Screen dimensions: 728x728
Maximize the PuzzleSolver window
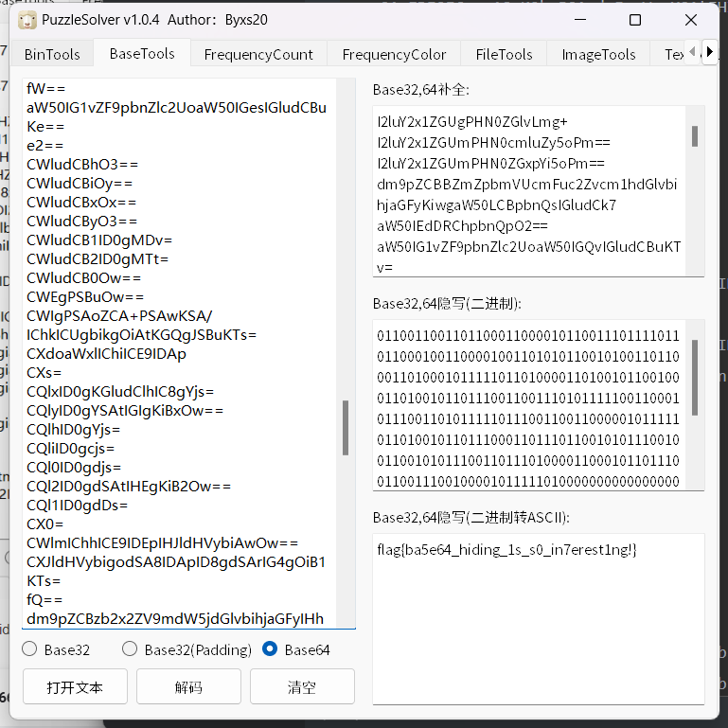pyautogui.click(x=635, y=20)
